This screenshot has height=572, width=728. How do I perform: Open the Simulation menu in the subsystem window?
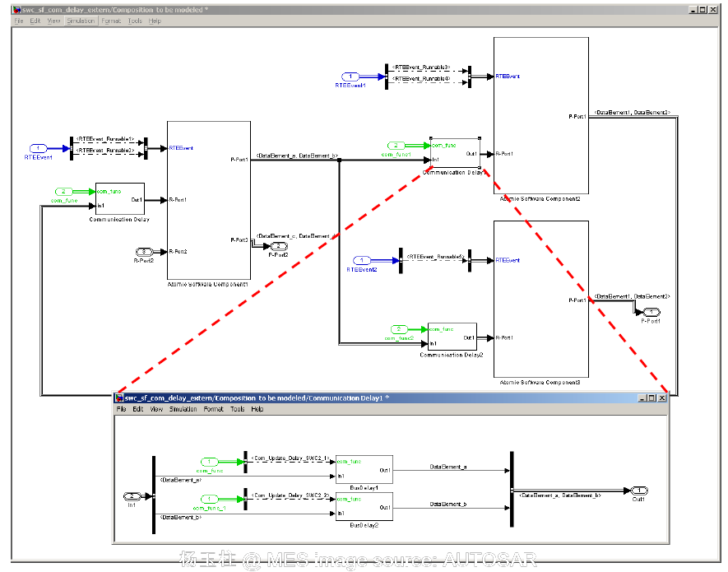point(183,409)
